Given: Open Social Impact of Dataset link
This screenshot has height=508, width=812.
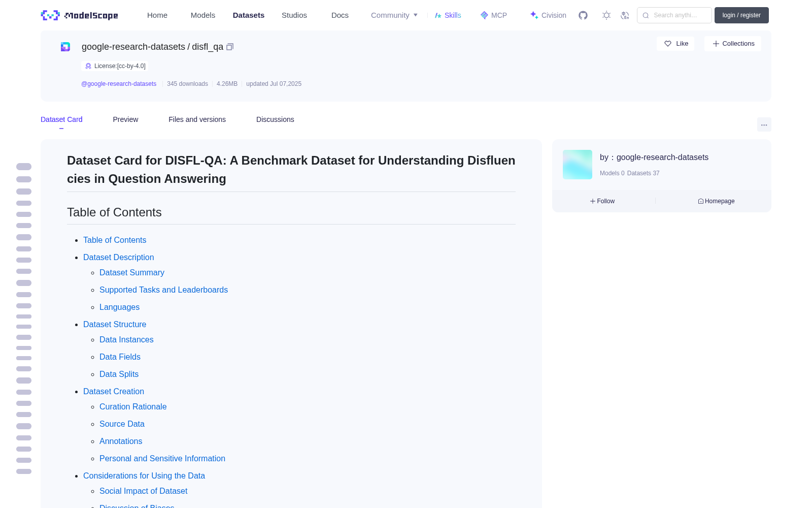Looking at the screenshot, I should [x=144, y=491].
